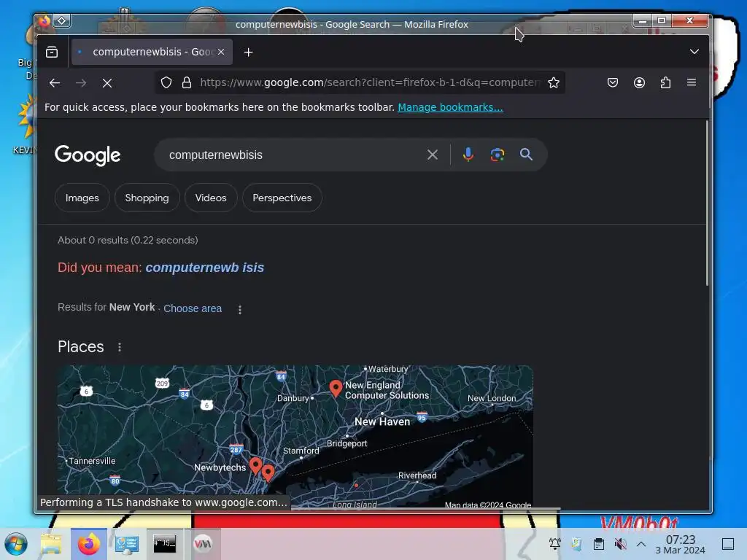
Task: Open location options three-dot menu
Action: tap(239, 309)
